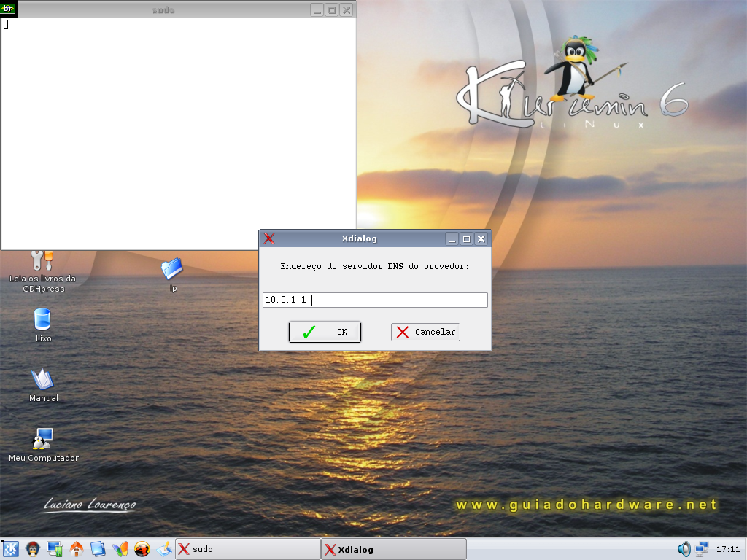Click the red X on Cancelar button
This screenshot has width=747, height=560.
click(x=403, y=332)
